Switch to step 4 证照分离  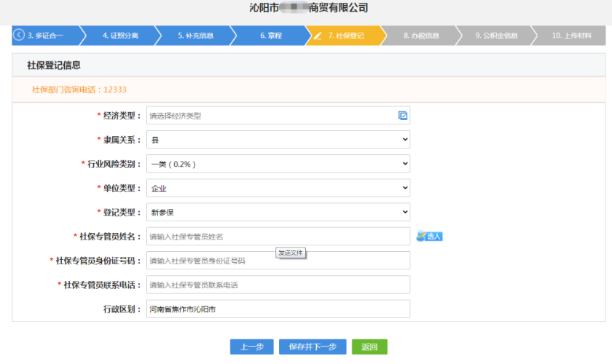120,35
